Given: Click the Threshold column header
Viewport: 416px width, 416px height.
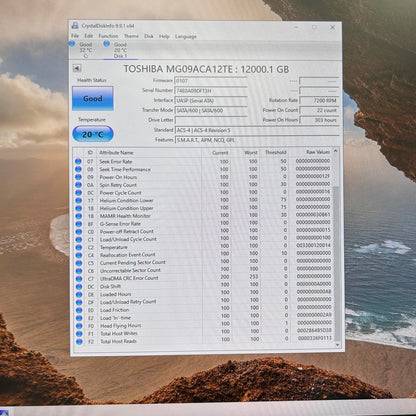Looking at the screenshot, I should tap(275, 152).
